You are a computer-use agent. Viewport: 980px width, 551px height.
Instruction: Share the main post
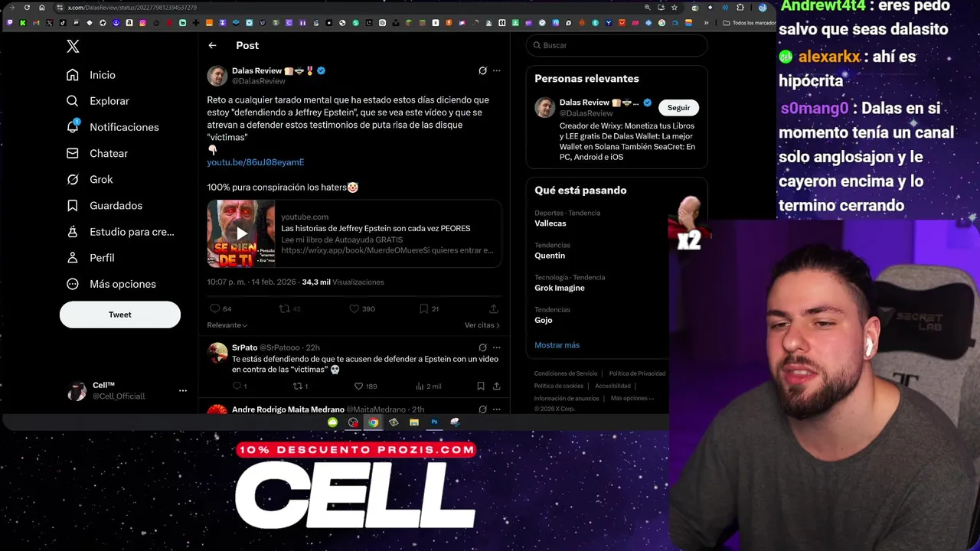pos(494,308)
